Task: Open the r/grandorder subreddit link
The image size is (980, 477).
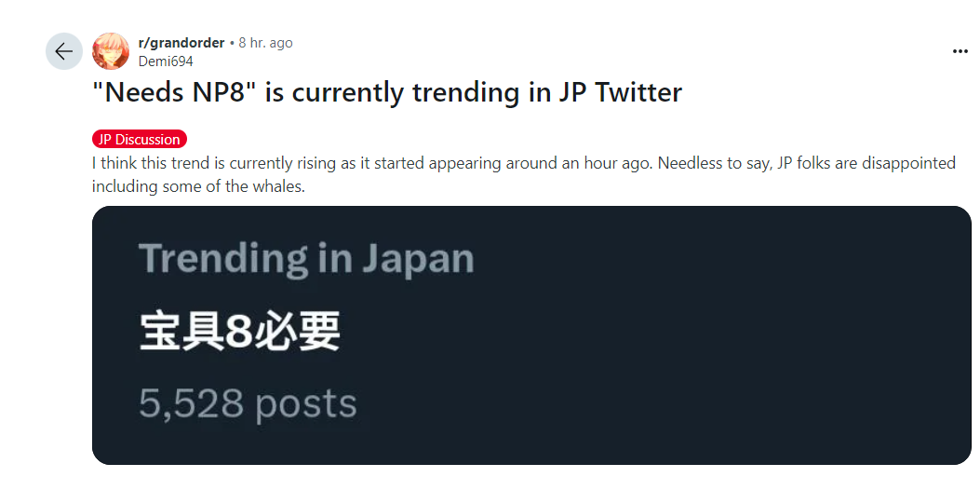Action: point(181,43)
